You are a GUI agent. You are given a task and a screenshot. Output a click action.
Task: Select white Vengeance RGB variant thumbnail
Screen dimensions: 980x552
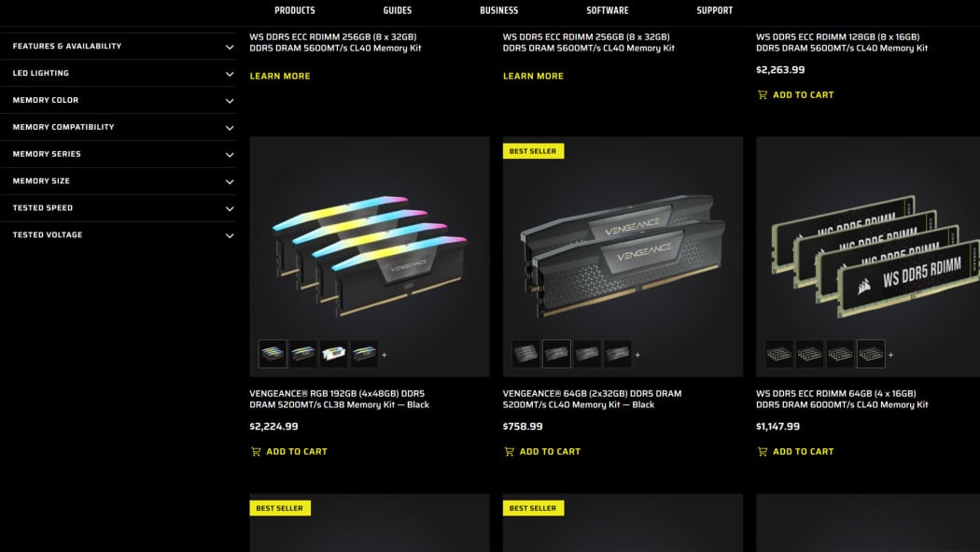point(334,354)
